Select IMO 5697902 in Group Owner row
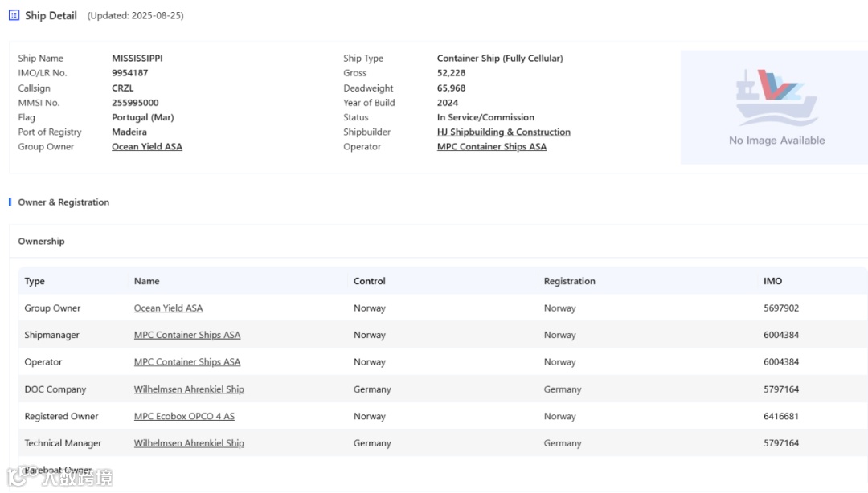Image resolution: width=868 pixels, height=493 pixels. tap(781, 308)
